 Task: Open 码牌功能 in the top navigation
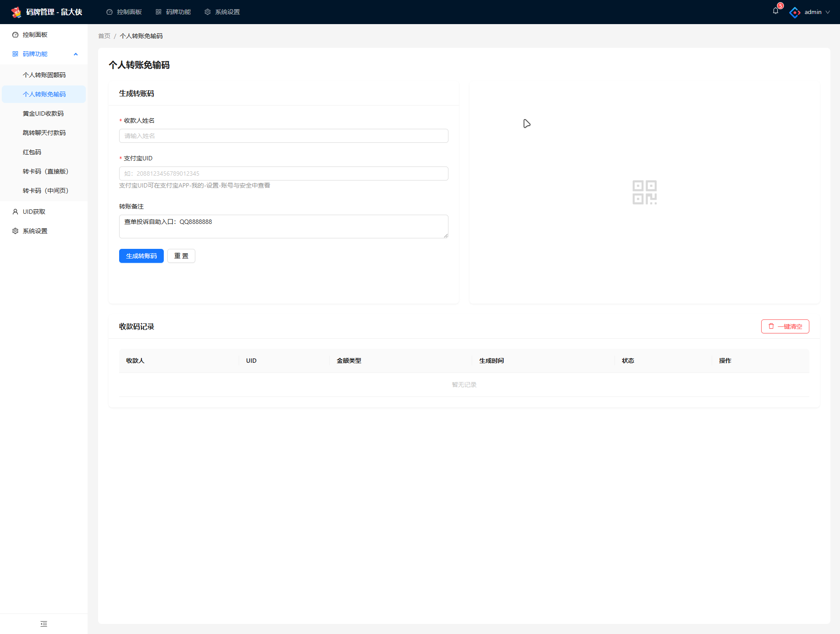(173, 12)
